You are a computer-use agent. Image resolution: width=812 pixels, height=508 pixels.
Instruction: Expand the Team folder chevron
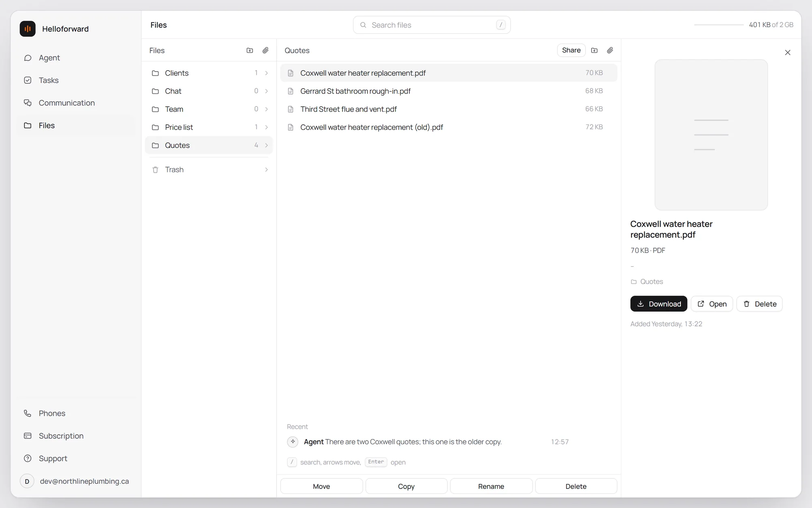(266, 109)
